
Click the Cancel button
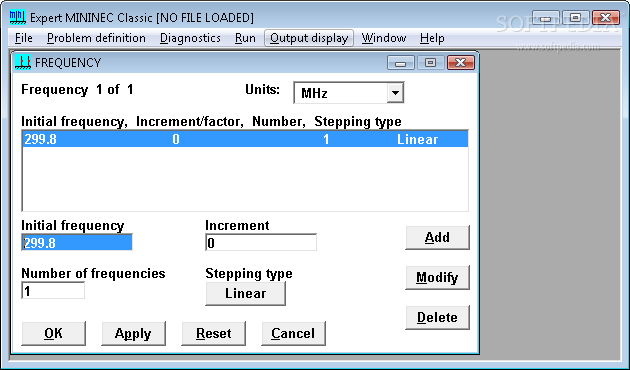pos(293,333)
